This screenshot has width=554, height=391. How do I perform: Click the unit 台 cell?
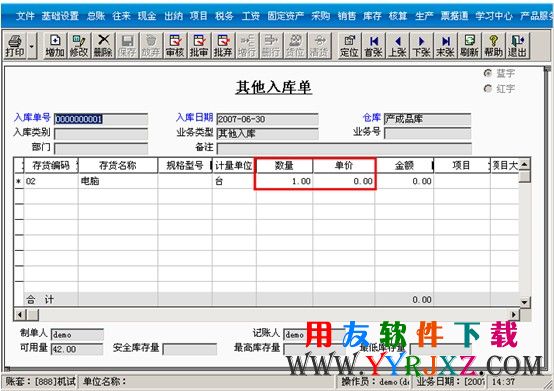[234, 181]
